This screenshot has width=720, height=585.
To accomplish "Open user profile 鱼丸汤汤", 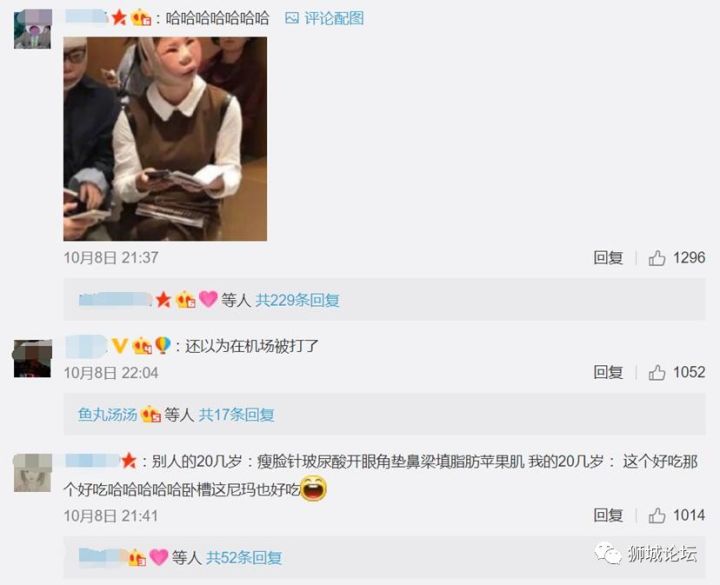I will (107, 415).
